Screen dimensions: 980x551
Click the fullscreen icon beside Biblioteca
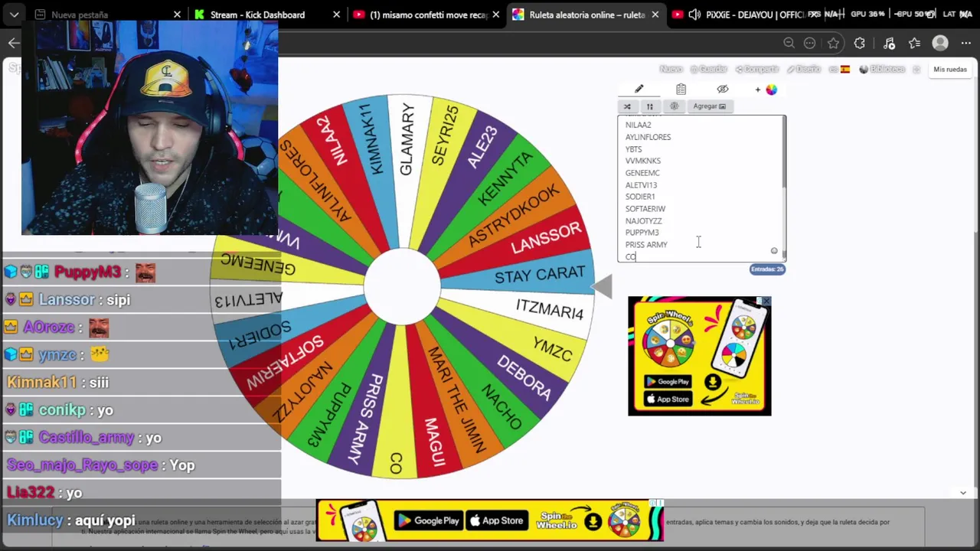point(916,70)
